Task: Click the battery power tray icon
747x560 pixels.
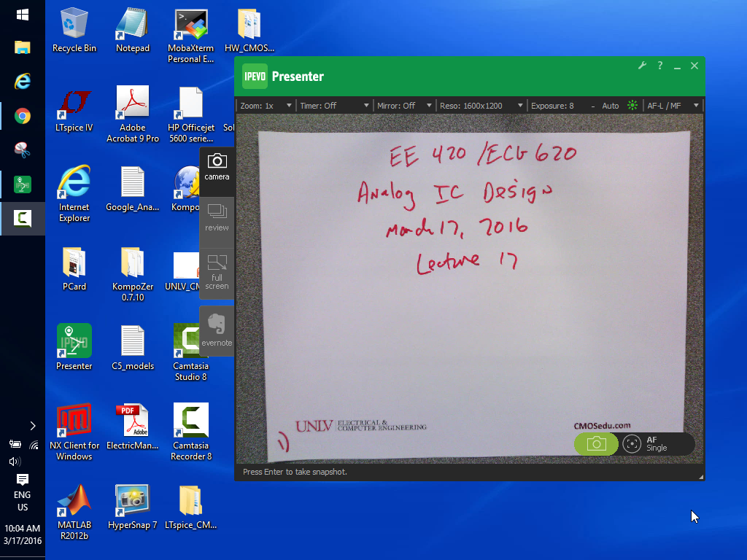Action: (x=15, y=444)
